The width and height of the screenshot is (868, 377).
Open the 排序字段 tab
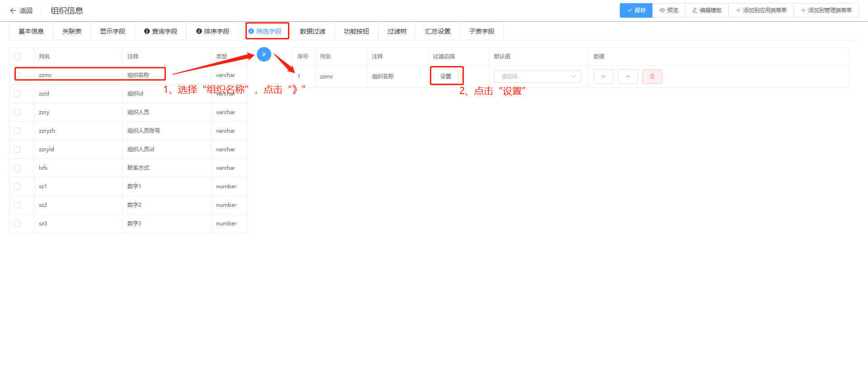coord(212,31)
